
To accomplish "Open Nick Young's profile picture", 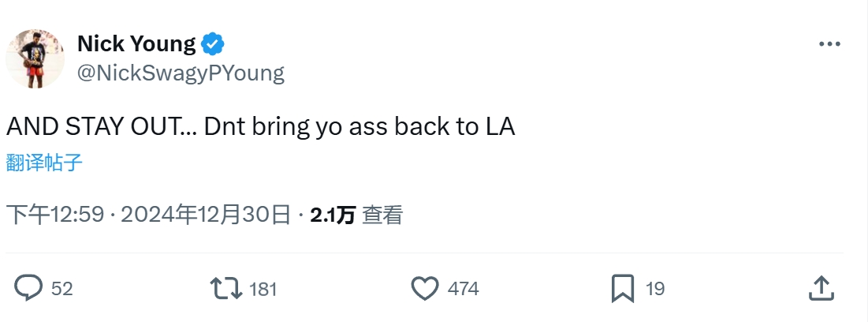I will point(35,59).
